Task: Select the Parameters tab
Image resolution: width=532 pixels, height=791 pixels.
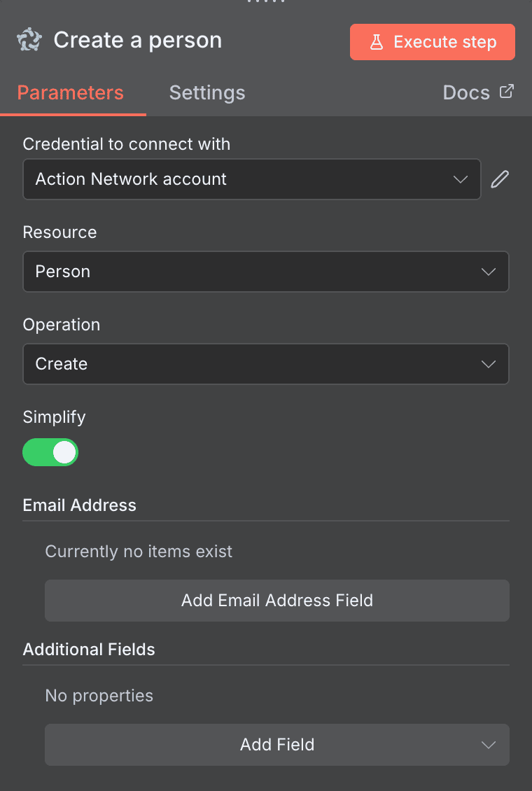Action: pos(70,92)
